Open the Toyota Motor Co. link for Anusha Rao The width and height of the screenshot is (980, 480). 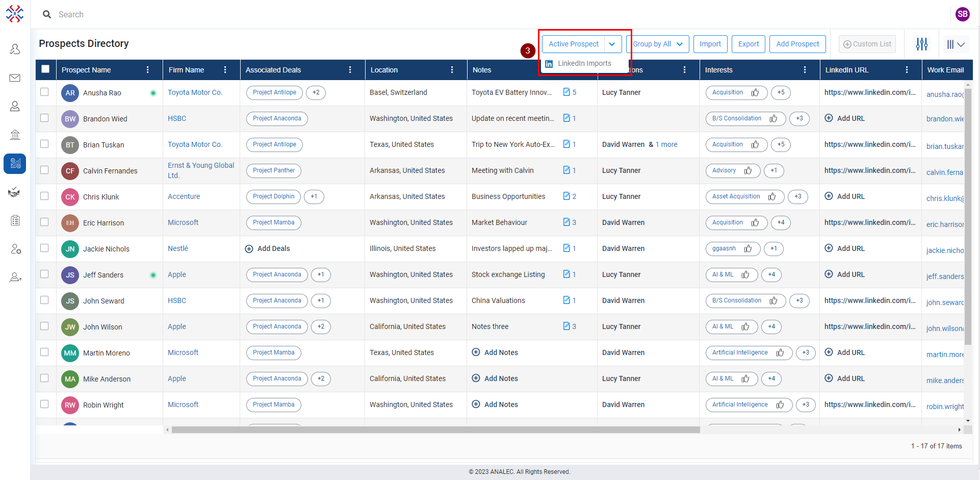click(195, 92)
